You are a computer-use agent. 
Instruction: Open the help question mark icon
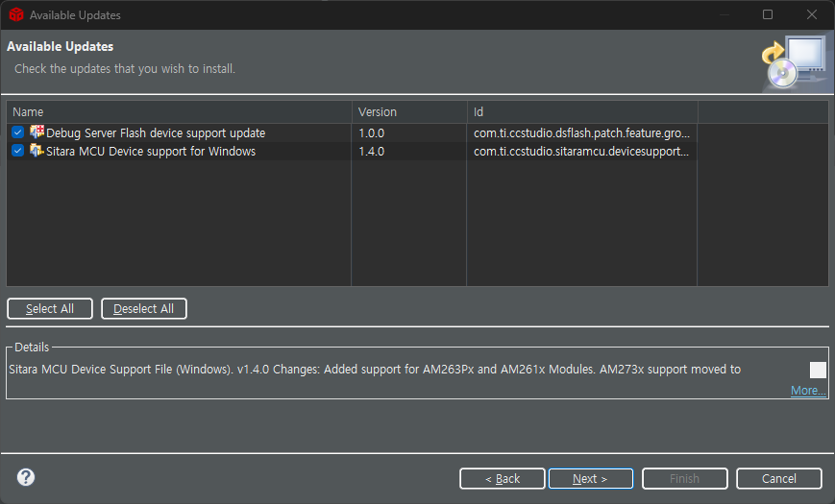(26, 477)
